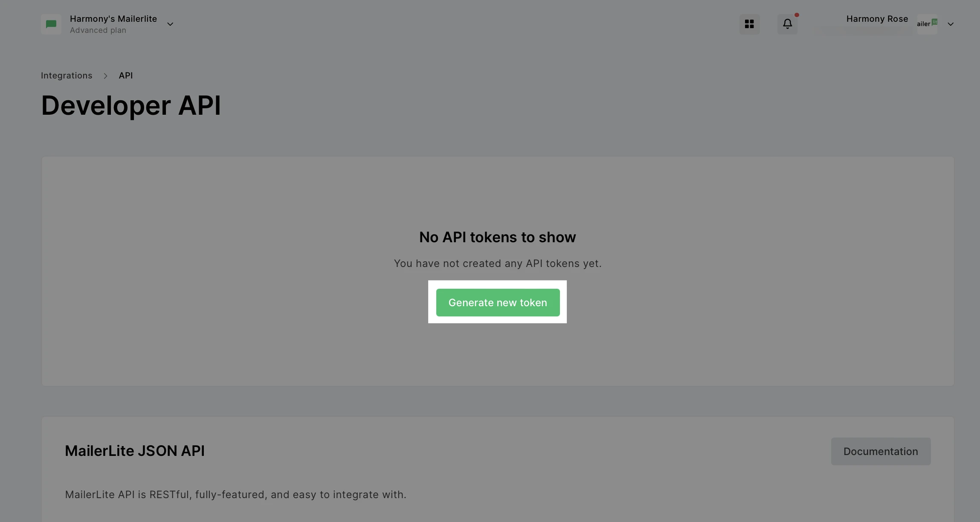Viewport: 980px width, 522px height.
Task: Click the Advanced plan label
Action: tap(98, 30)
